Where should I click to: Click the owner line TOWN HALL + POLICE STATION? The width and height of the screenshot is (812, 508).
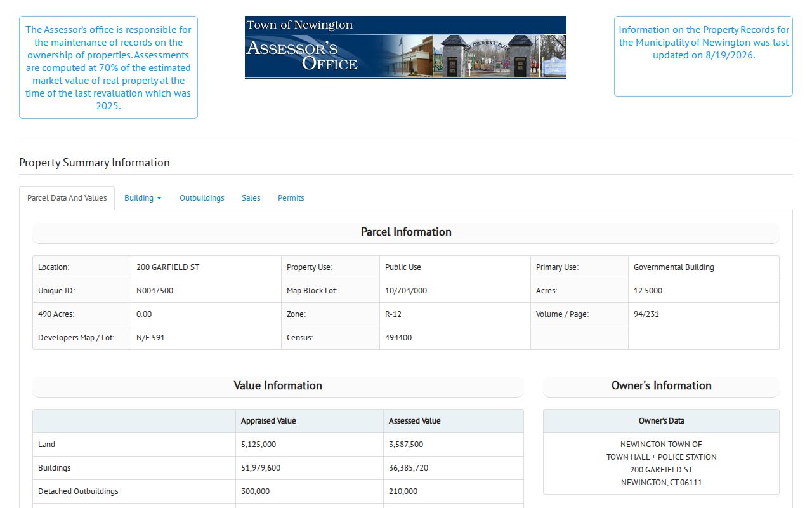coord(661,457)
